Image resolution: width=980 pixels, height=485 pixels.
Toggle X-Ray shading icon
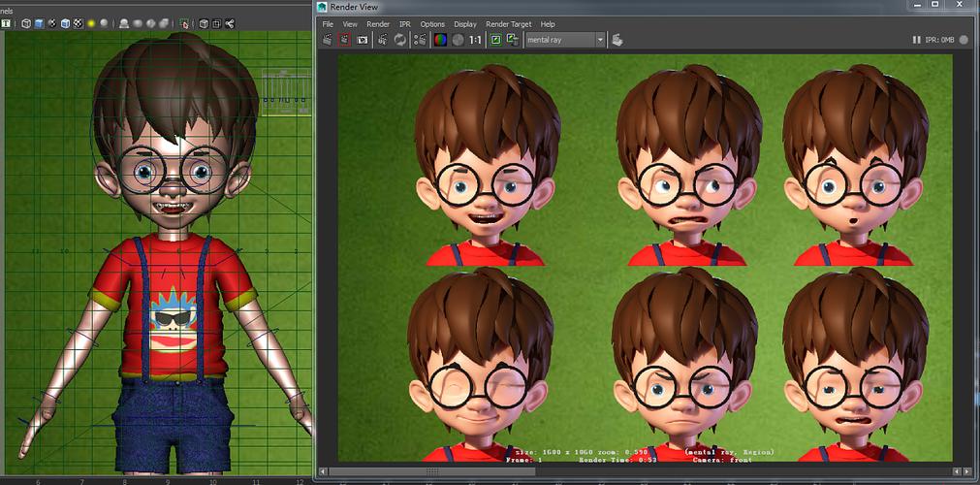click(x=204, y=24)
